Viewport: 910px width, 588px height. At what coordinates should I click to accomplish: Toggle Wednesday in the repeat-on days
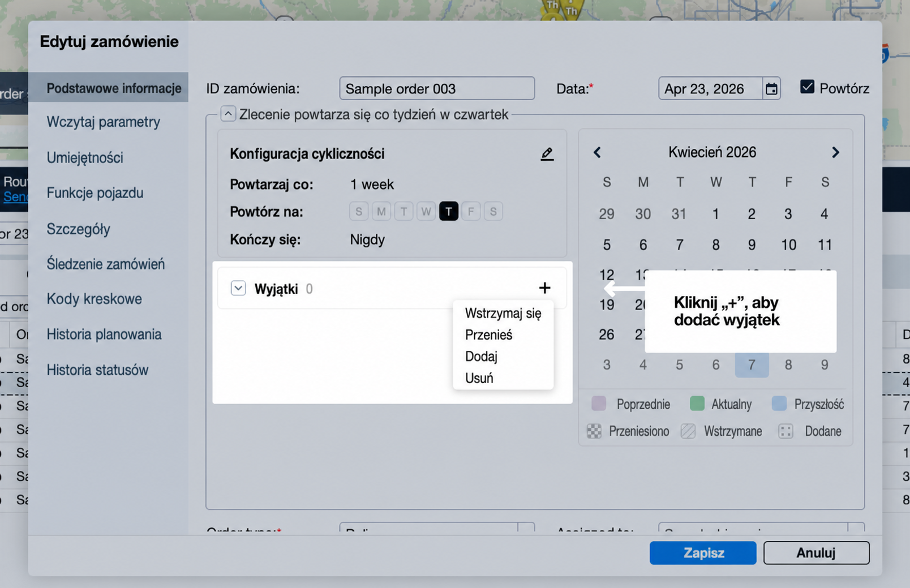pos(426,212)
